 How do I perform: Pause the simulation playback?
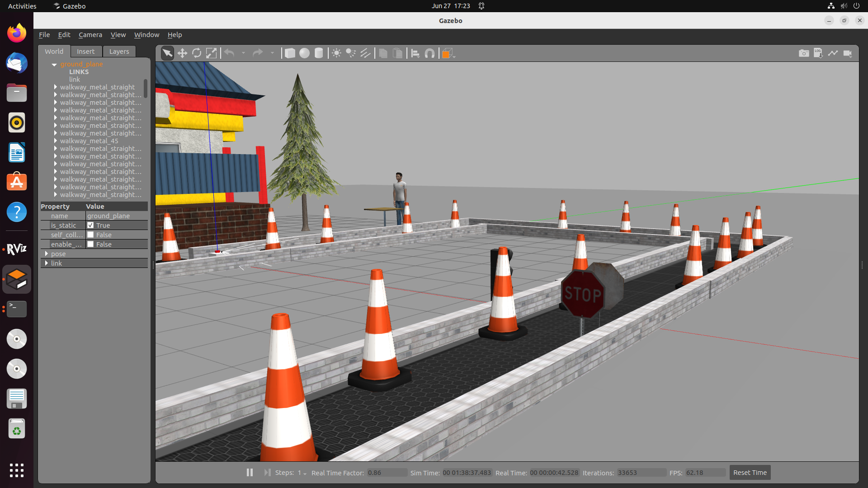[x=249, y=472]
